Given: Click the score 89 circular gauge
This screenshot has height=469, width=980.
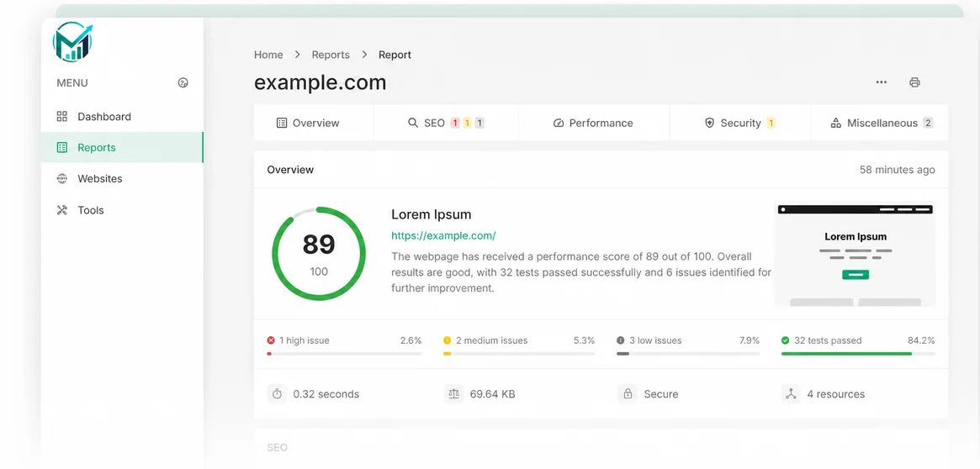Looking at the screenshot, I should tap(319, 254).
